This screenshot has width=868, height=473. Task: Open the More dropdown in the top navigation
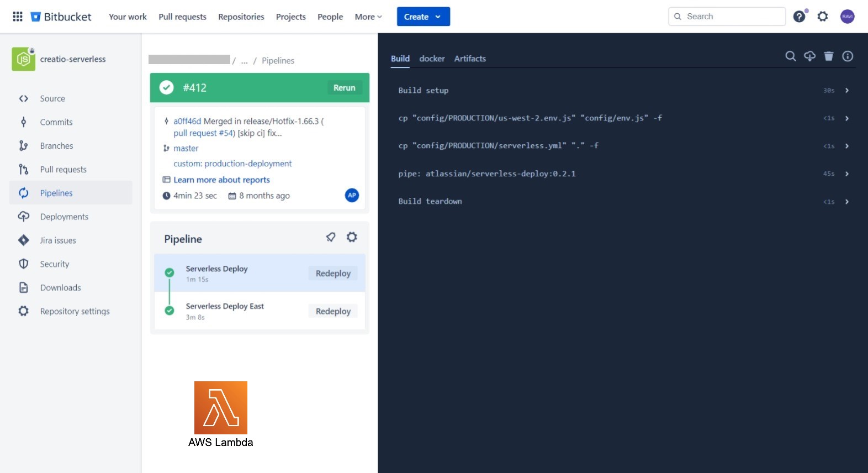point(368,17)
